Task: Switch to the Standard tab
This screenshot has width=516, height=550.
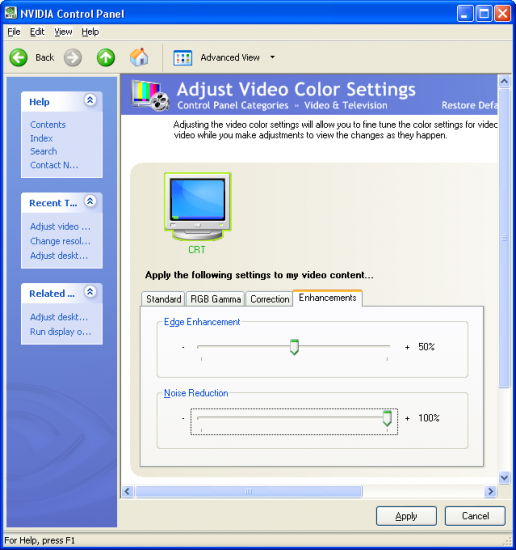Action: pos(163,299)
